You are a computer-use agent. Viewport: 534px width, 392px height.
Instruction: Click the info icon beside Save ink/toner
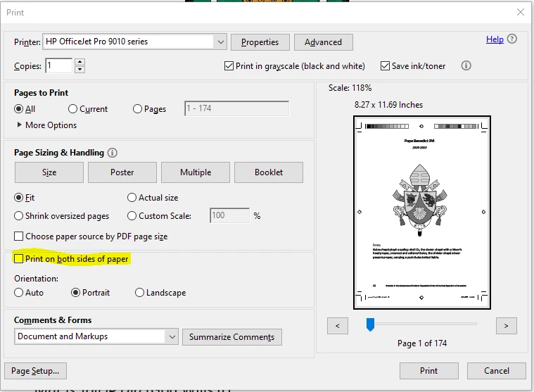point(466,65)
